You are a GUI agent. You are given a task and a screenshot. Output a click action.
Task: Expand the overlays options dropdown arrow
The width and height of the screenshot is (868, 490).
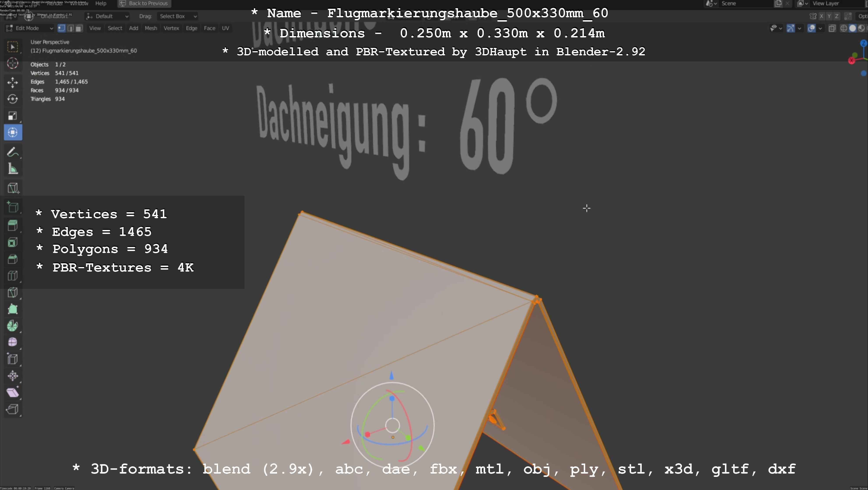pos(820,28)
